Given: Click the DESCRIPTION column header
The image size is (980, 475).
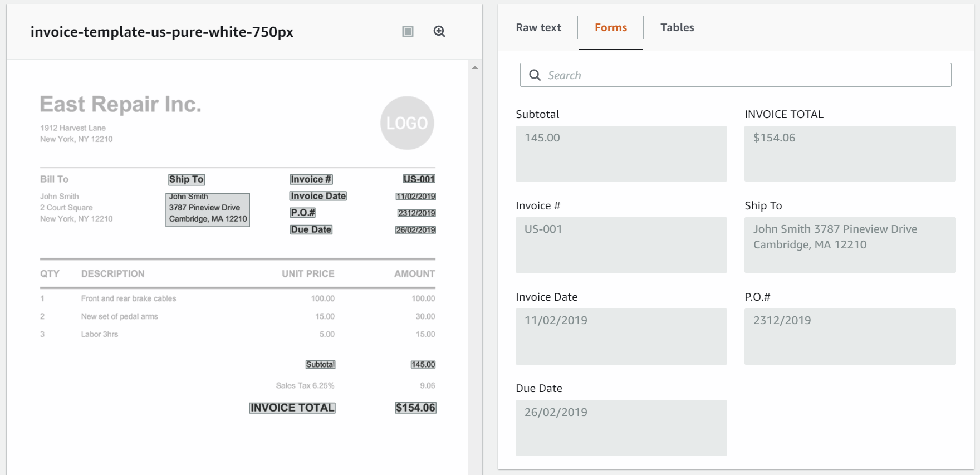Looking at the screenshot, I should click(112, 274).
